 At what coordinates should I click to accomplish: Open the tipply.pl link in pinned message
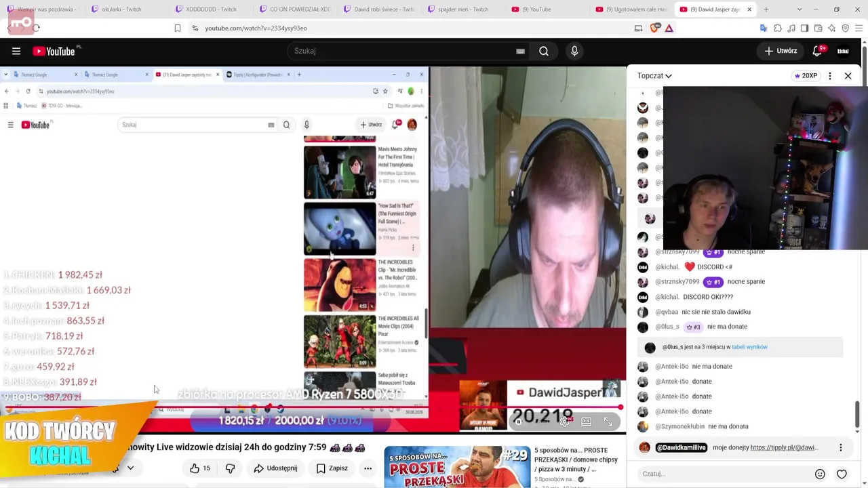784,447
